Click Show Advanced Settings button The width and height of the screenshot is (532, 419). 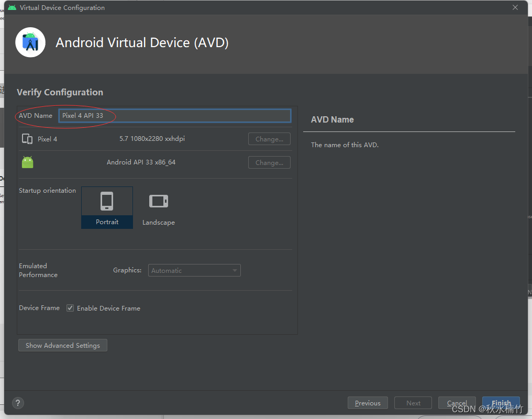point(63,345)
